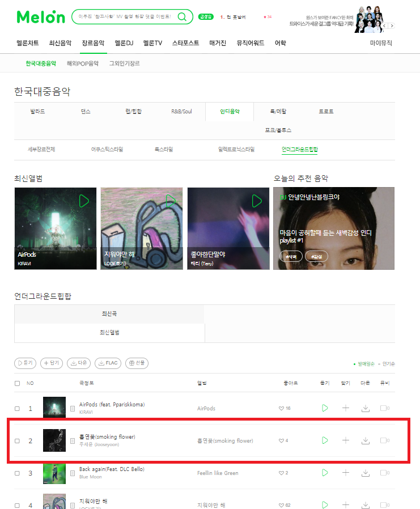Screen dimensions: 420x509
Task: Tick checkbox for track 3
Action: coord(17,473)
